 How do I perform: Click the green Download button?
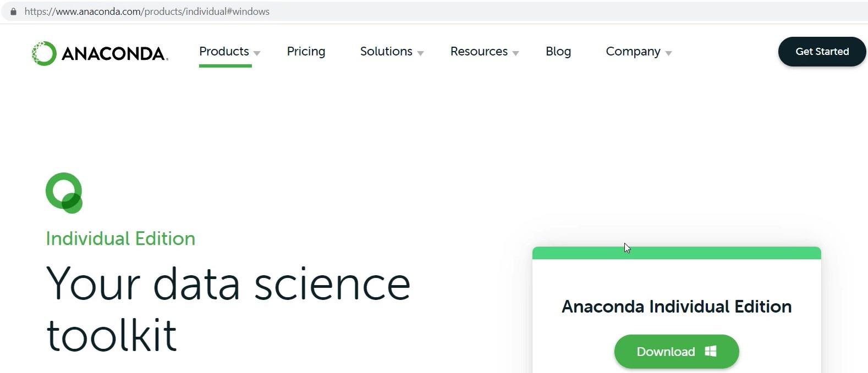677,352
